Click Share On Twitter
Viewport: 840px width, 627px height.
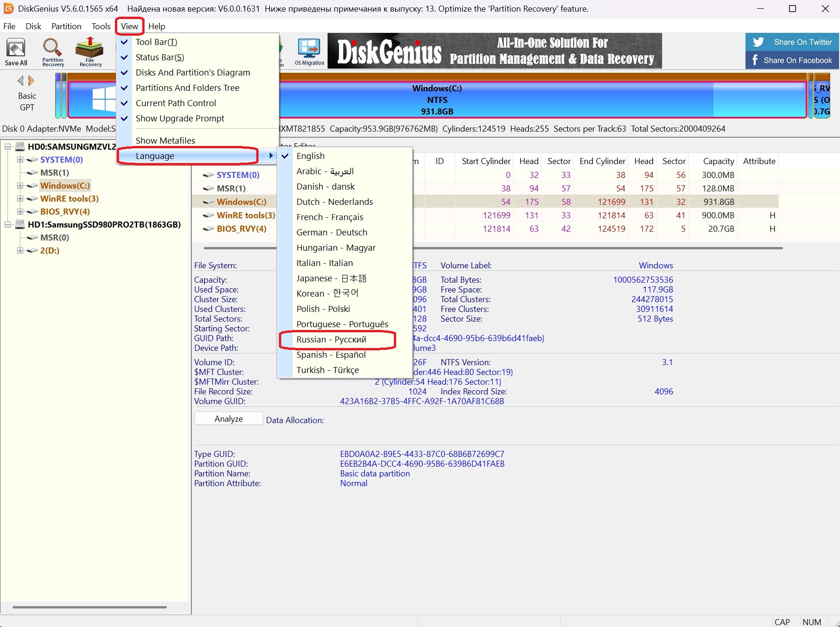792,42
